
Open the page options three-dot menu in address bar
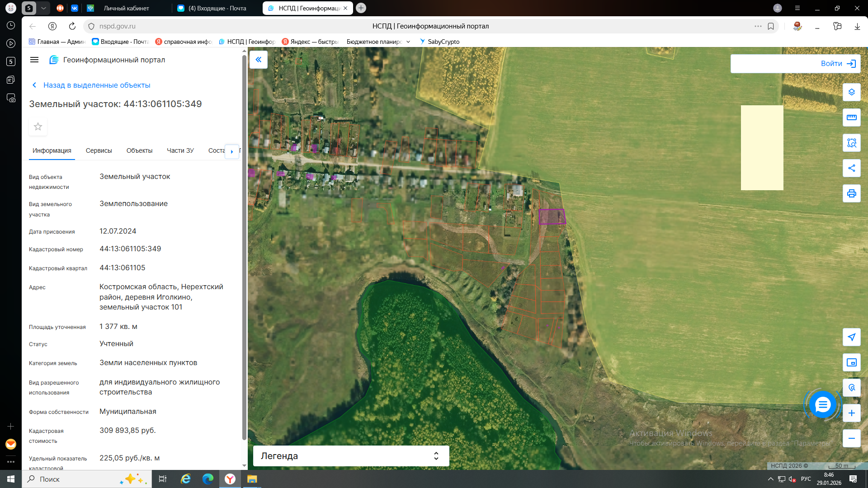tap(758, 26)
